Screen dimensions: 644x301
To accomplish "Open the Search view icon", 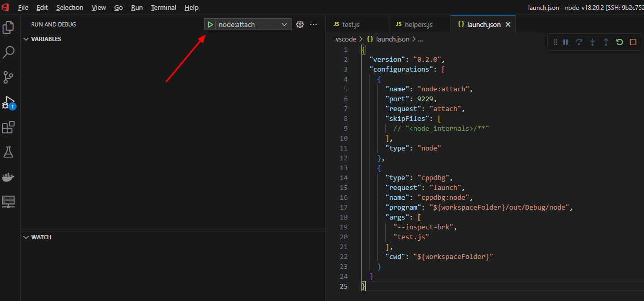I will [9, 52].
